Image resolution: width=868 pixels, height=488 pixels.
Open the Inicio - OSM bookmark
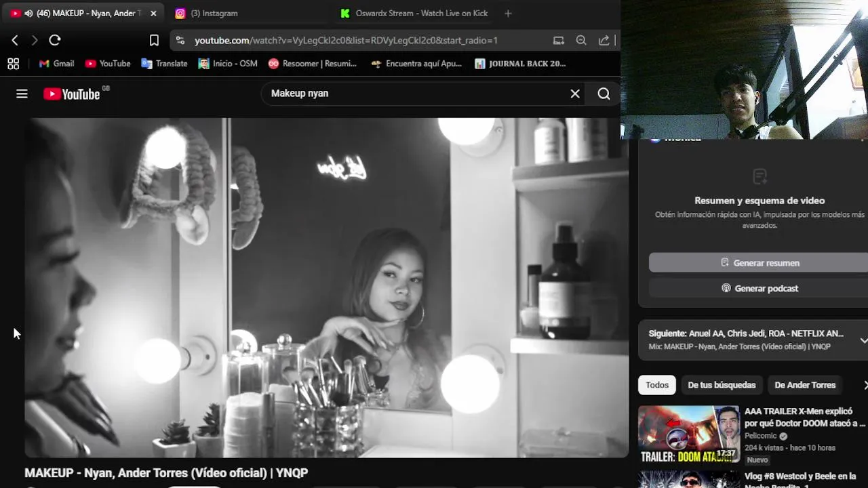pyautogui.click(x=228, y=64)
